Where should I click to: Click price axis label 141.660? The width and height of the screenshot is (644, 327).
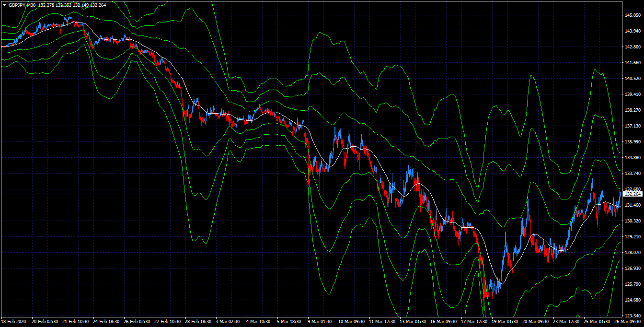click(x=633, y=63)
